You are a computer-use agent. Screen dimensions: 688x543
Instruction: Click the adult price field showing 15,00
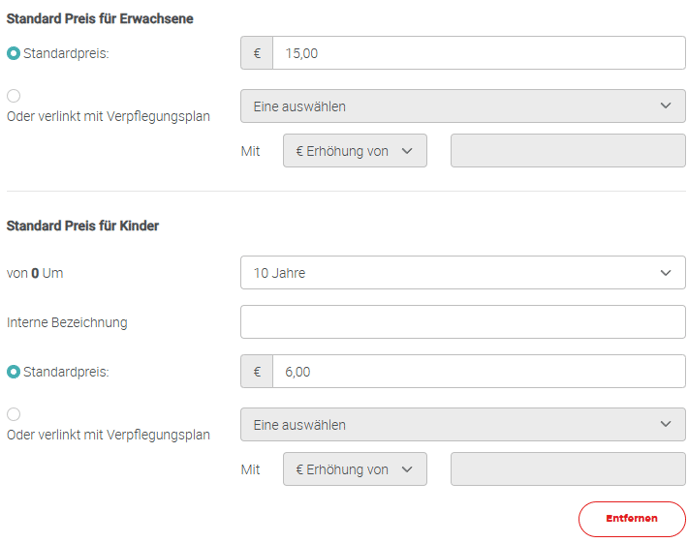[x=478, y=54]
